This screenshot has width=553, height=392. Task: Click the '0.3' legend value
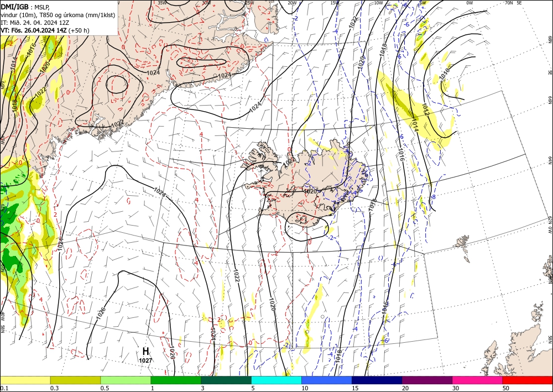pyautogui.click(x=54, y=388)
